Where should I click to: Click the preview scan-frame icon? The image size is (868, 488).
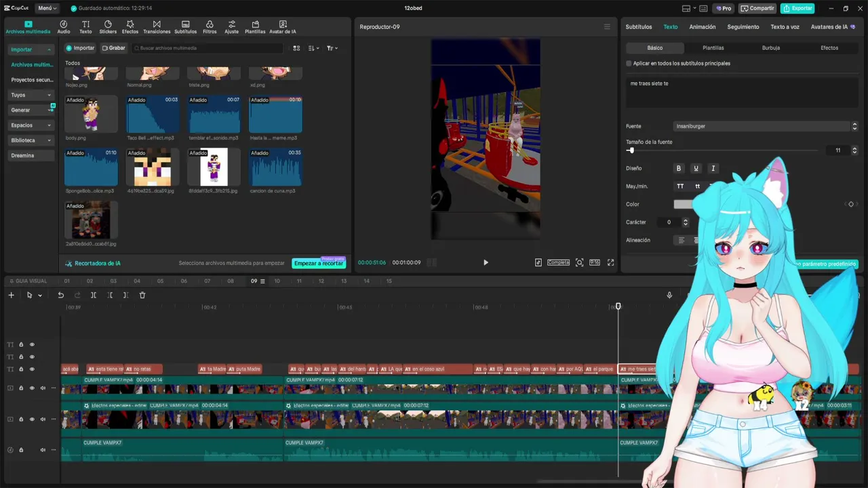579,262
